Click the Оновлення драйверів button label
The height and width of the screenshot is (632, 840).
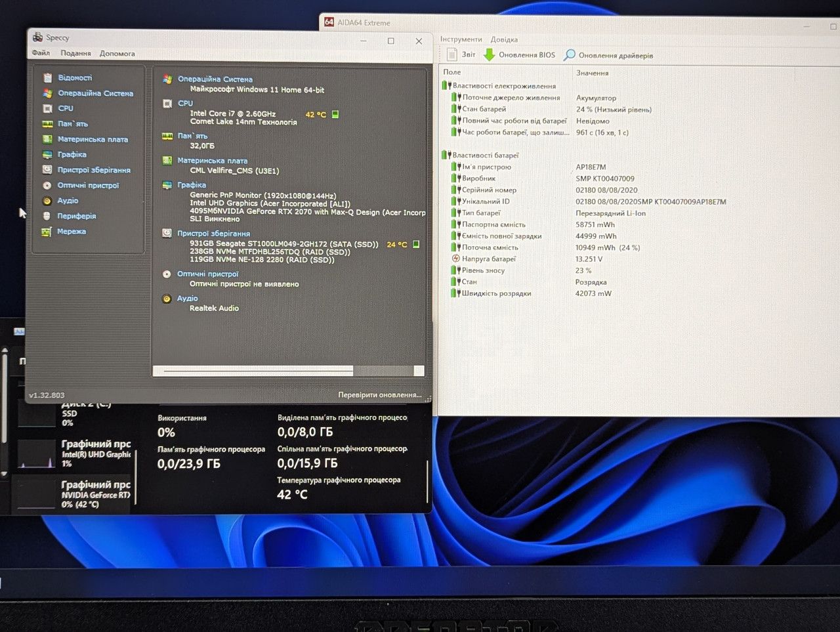point(616,56)
